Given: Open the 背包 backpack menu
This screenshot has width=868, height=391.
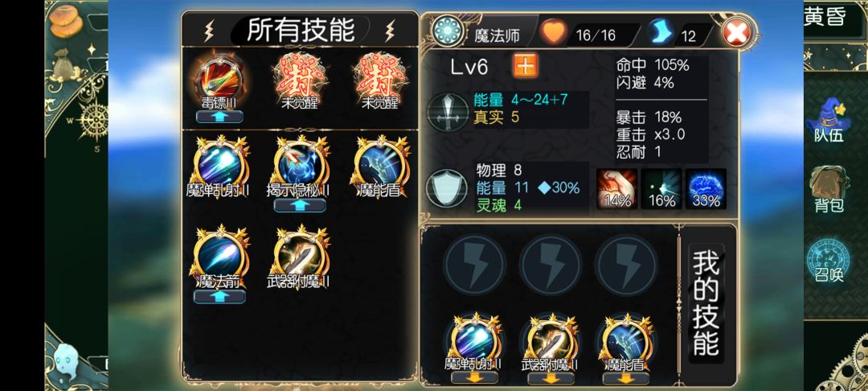Looking at the screenshot, I should click(829, 189).
